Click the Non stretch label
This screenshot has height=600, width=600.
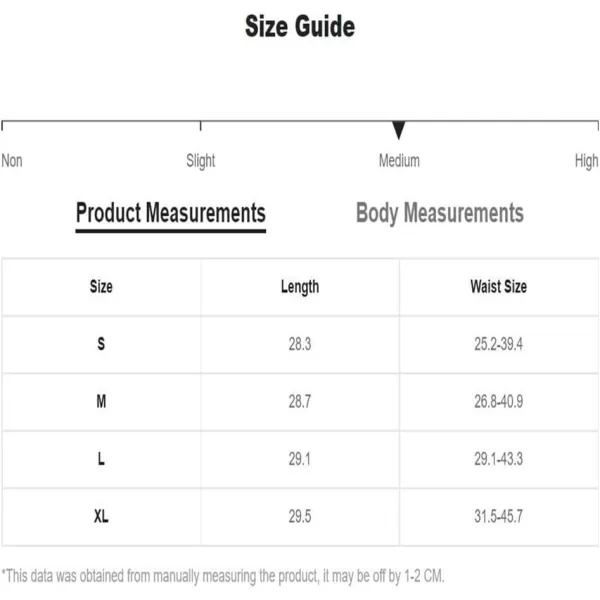click(12, 161)
